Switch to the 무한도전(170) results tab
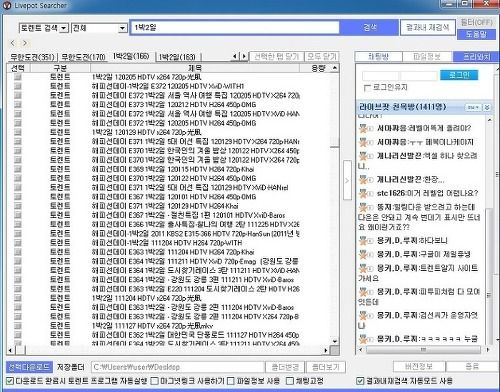Screen dimensions: 500x392 83,57
